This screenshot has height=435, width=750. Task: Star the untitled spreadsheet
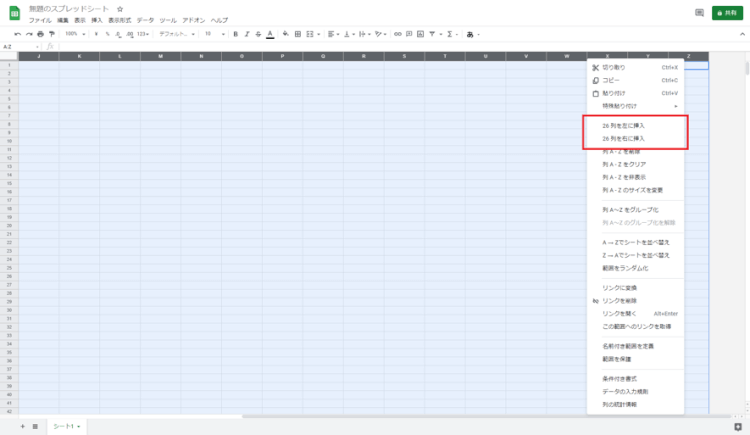pos(120,8)
